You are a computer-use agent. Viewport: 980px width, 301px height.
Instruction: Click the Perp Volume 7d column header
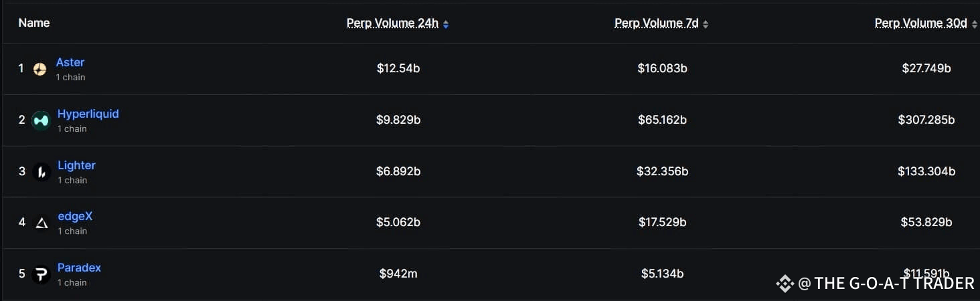tap(657, 23)
